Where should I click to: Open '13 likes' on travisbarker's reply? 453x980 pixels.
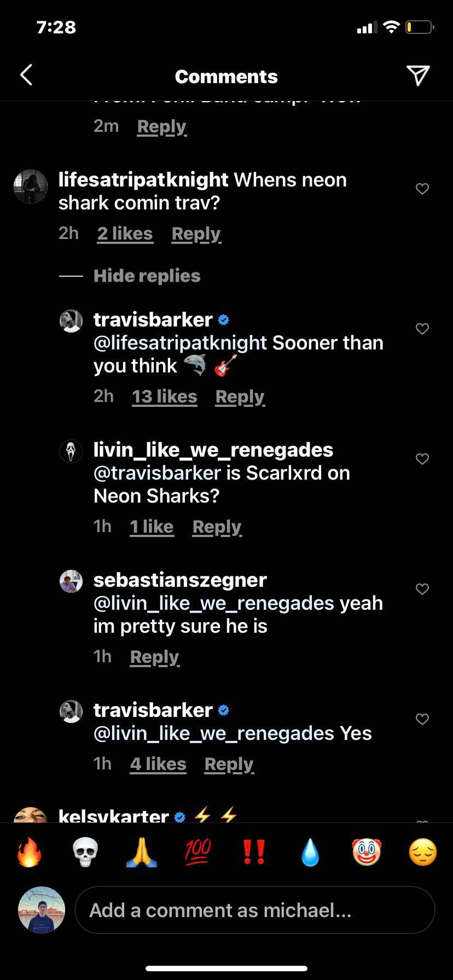tap(164, 396)
